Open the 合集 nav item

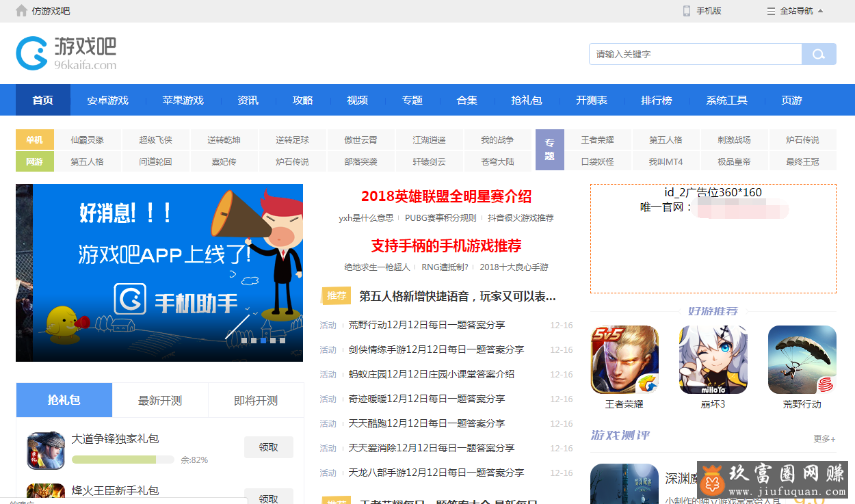467,100
